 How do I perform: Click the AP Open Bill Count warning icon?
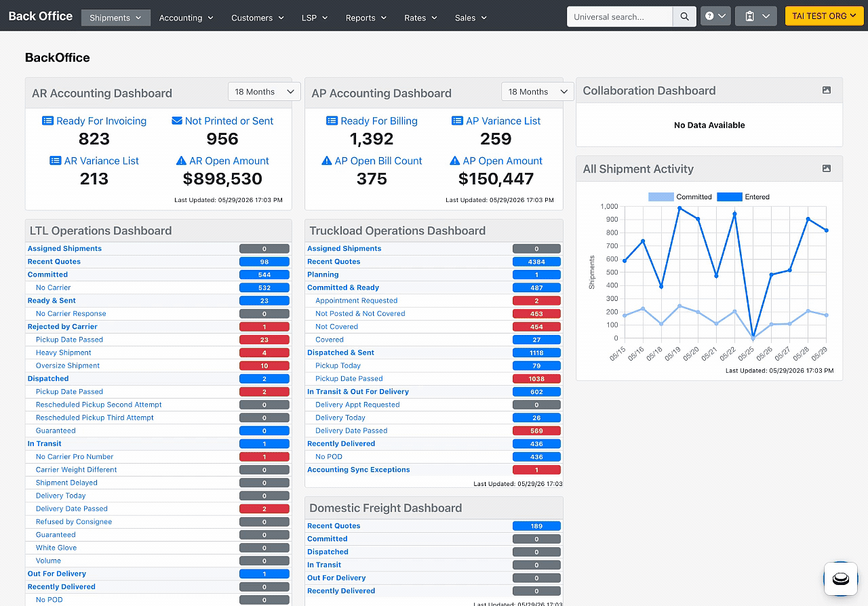pyautogui.click(x=326, y=161)
